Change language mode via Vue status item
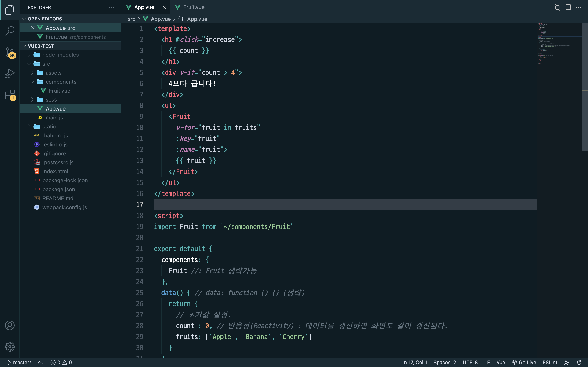The image size is (588, 367). coord(501,362)
